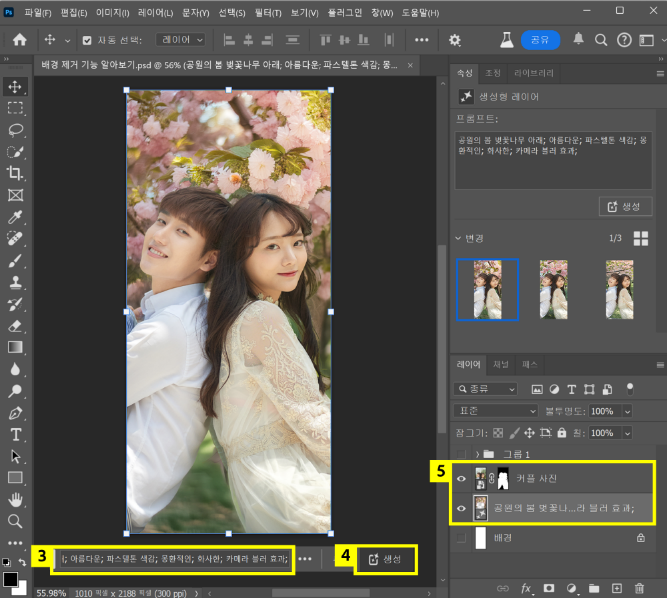Image resolution: width=667 pixels, height=598 pixels.
Task: Click 생성 button in the contextual taskbar
Action: tap(385, 559)
